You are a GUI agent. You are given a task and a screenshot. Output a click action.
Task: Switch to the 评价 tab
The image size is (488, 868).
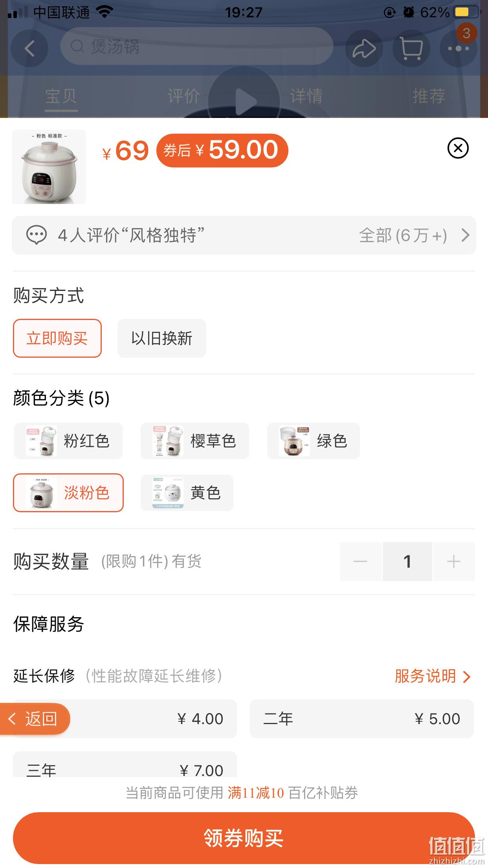click(x=183, y=96)
